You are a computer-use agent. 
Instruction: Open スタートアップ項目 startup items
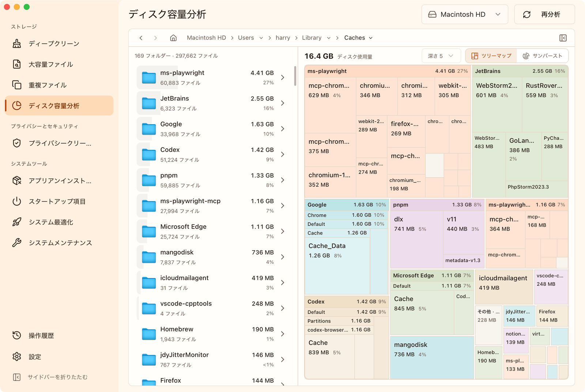(59, 201)
